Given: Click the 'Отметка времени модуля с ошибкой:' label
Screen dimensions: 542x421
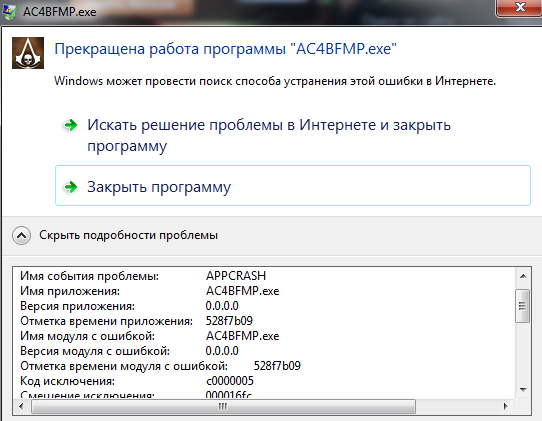Looking at the screenshot, I should point(124,366).
